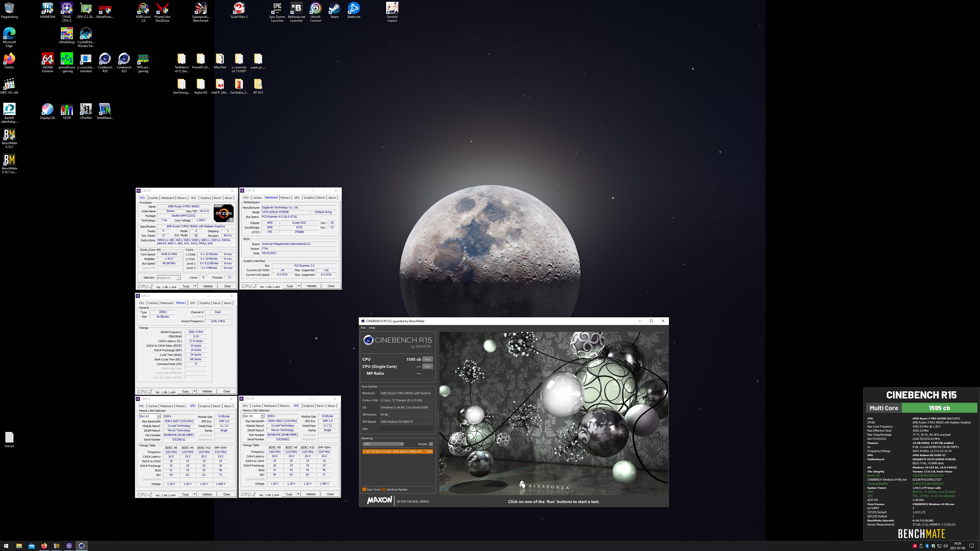The image size is (980, 551).
Task: Click Validate in the CPU-Z Memory window
Action: click(207, 391)
